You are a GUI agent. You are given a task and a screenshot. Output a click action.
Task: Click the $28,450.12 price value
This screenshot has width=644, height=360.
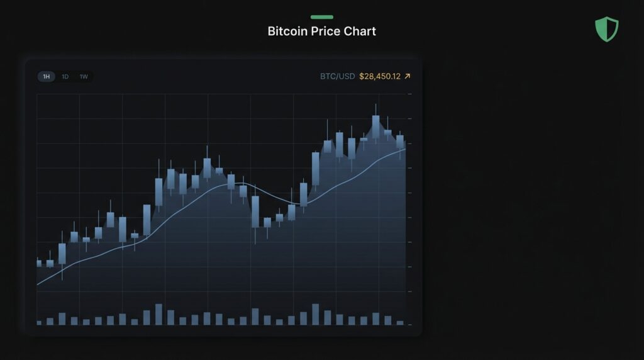(x=380, y=76)
